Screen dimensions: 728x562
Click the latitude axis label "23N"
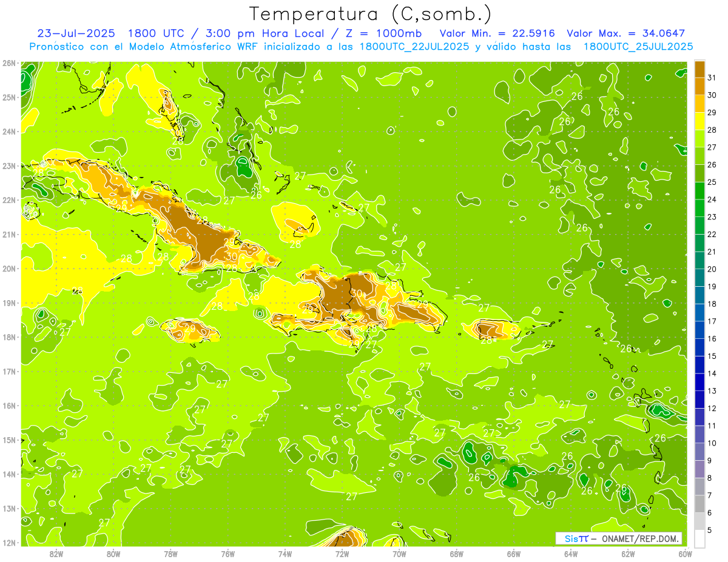[x=9, y=166]
